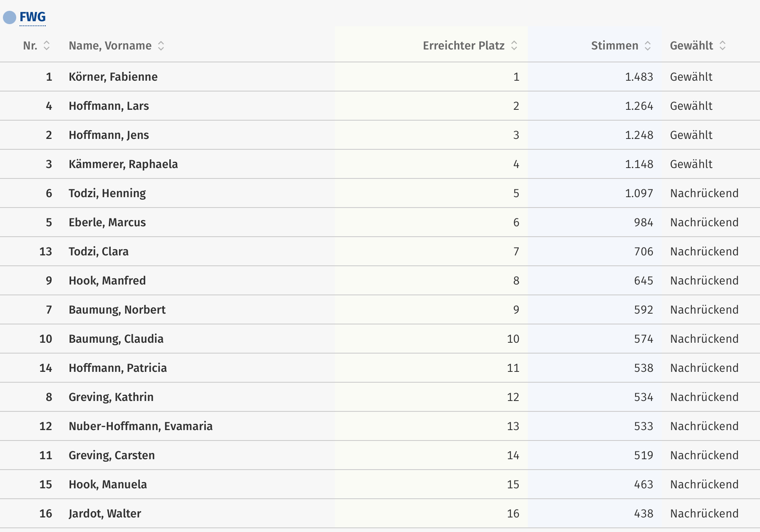Image resolution: width=760 pixels, height=532 pixels.
Task: Click the vote count 538
Action: coord(644,368)
